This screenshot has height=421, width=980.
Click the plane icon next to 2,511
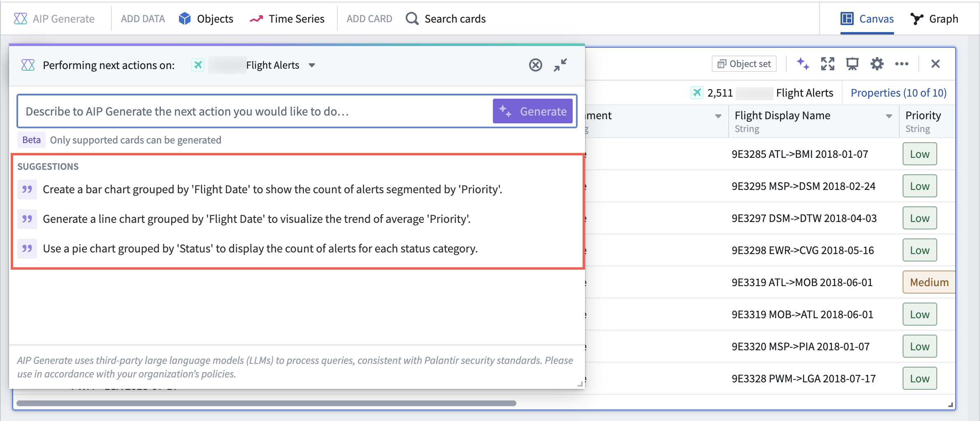pyautogui.click(x=697, y=93)
